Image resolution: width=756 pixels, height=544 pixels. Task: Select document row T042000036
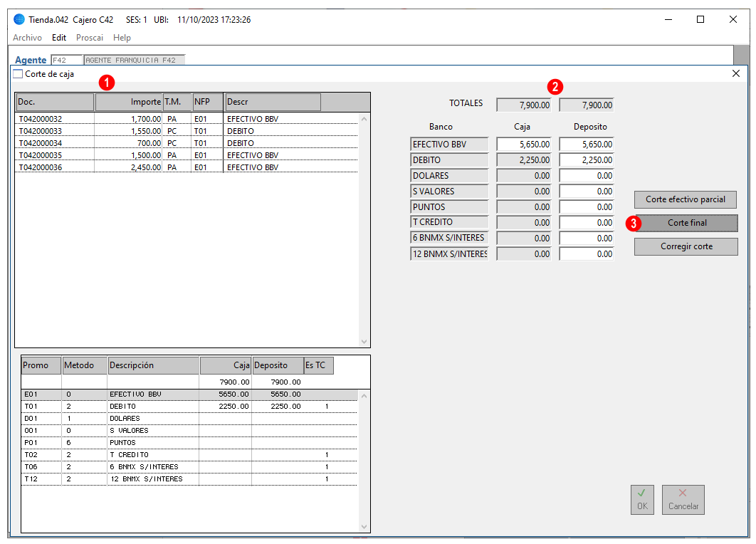pyautogui.click(x=188, y=167)
